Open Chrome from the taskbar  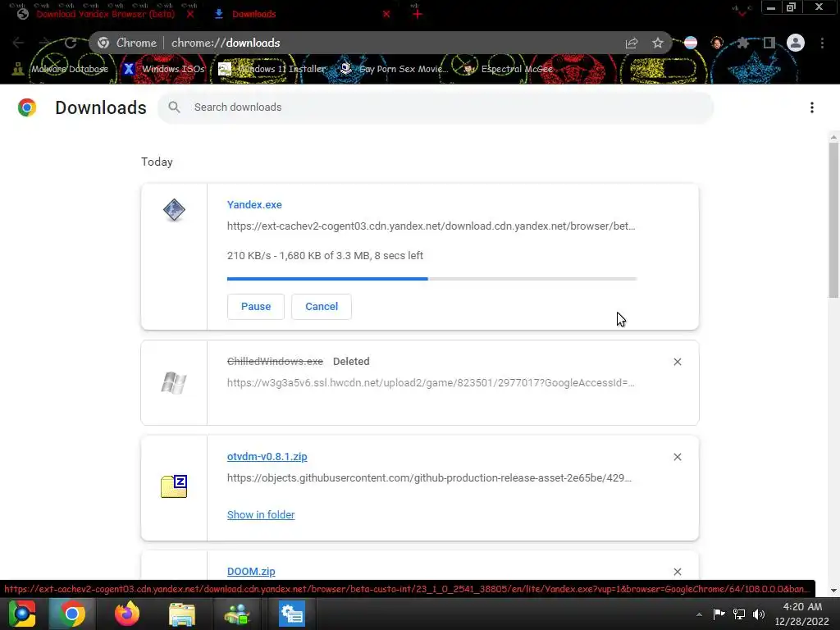pos(72,614)
